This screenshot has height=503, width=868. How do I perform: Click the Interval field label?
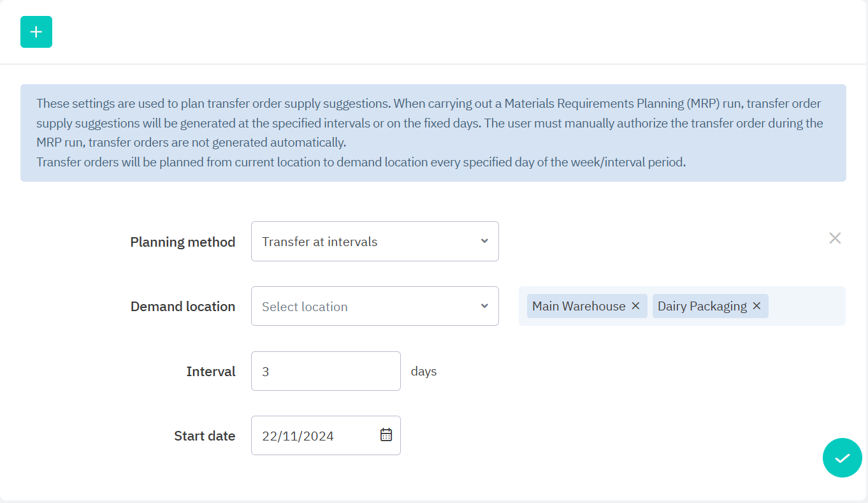point(211,372)
